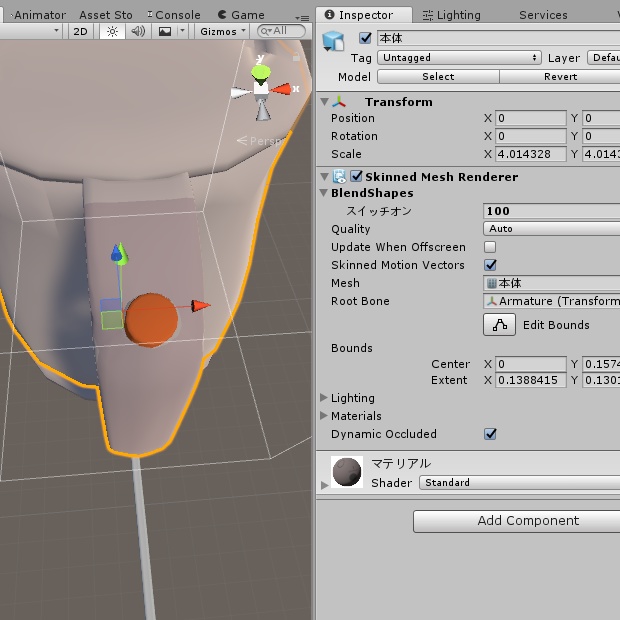620x620 pixels.
Task: Open panel options menu icon
Action: [302, 18]
